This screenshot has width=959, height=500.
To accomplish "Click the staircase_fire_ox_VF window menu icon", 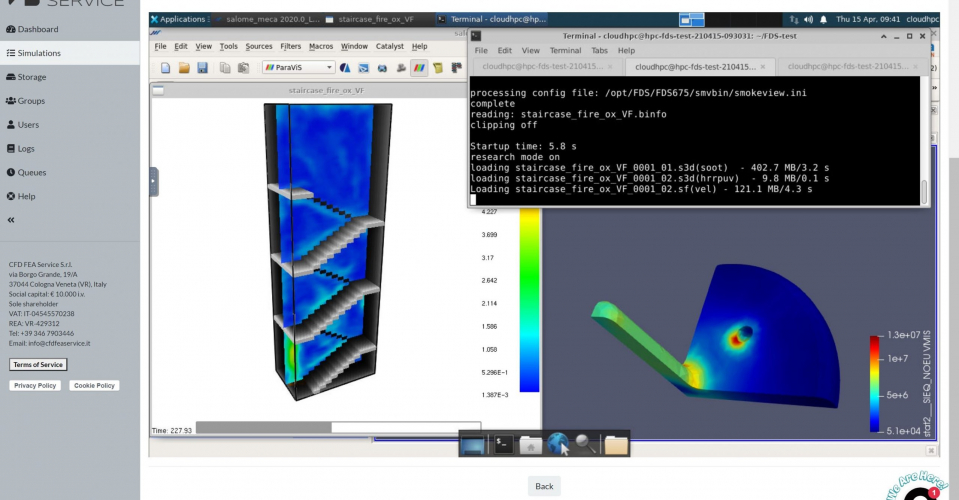I will tap(158, 90).
